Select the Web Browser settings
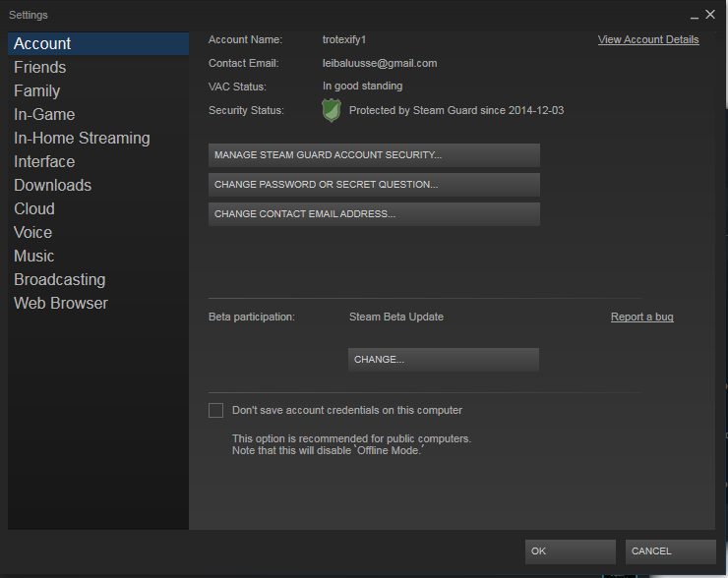The image size is (728, 578). click(x=98, y=304)
